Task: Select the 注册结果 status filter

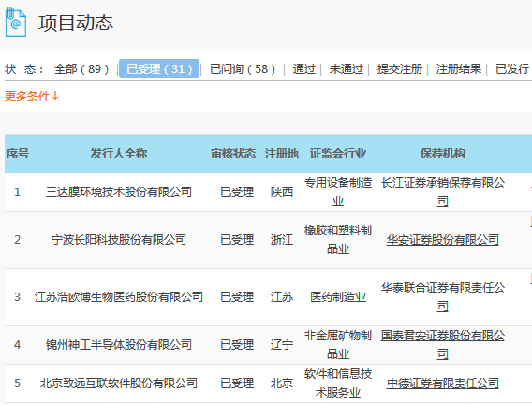Action: coord(459,69)
